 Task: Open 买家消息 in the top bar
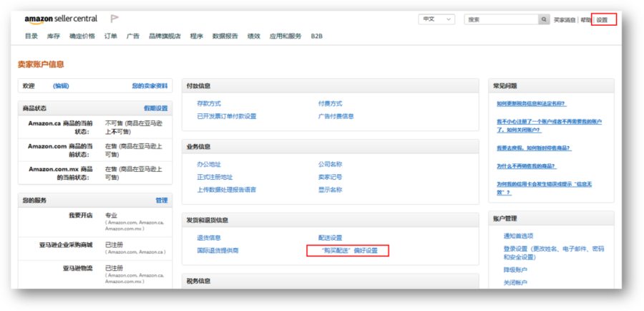pos(565,20)
